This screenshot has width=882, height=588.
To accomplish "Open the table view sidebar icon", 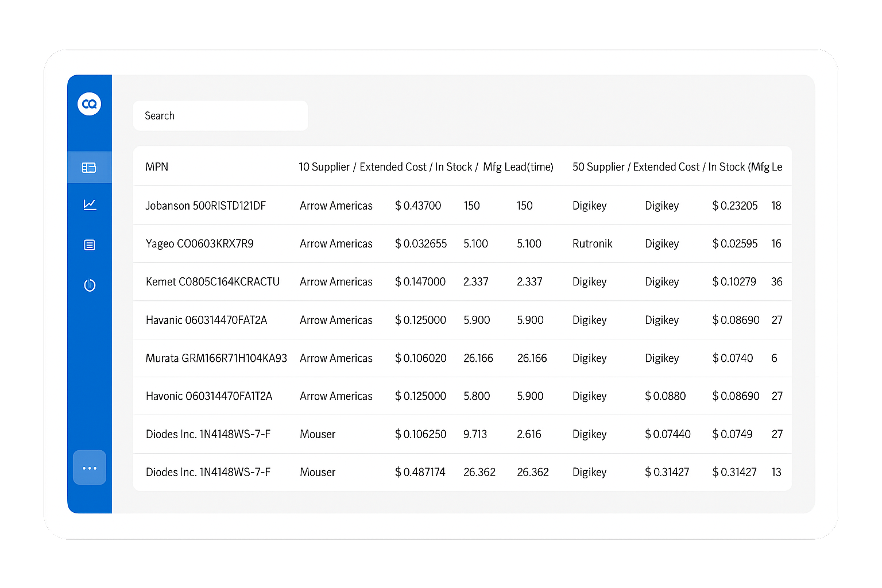I will coord(89,168).
